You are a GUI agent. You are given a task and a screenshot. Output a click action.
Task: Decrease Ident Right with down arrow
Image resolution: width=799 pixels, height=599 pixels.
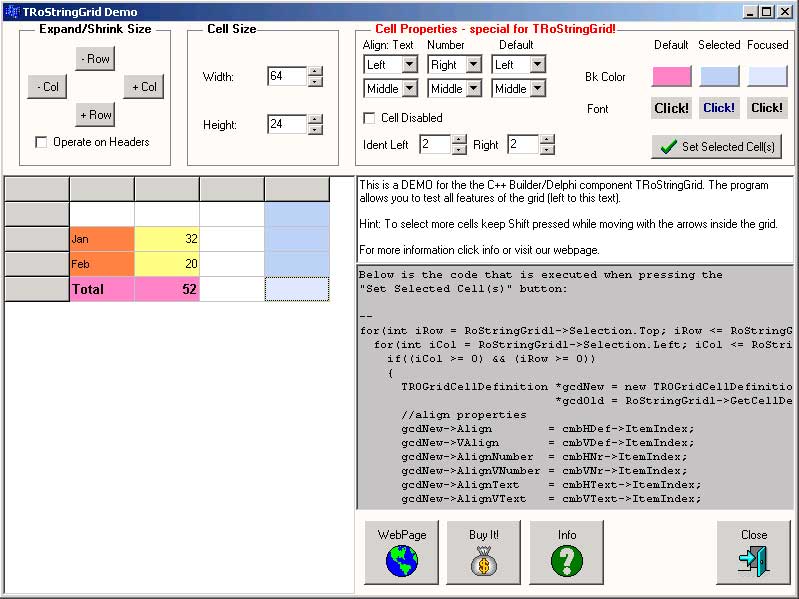pyautogui.click(x=547, y=149)
